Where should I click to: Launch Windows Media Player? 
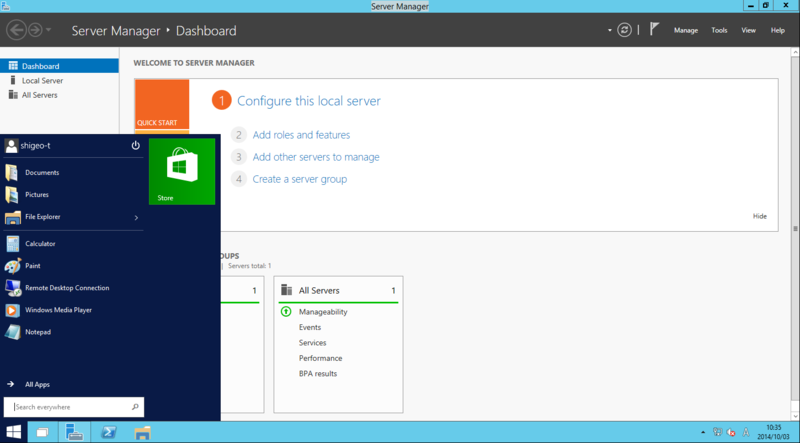tap(73, 310)
